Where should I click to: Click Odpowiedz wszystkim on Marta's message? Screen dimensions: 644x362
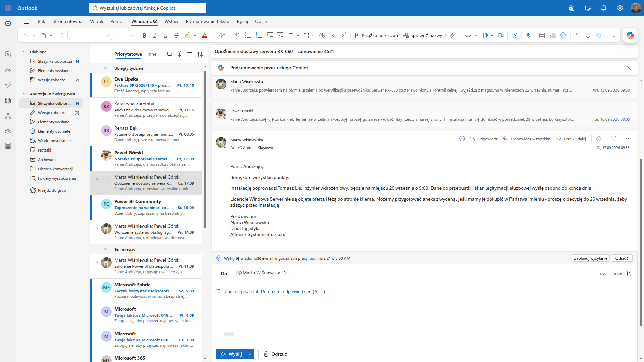[x=527, y=139]
